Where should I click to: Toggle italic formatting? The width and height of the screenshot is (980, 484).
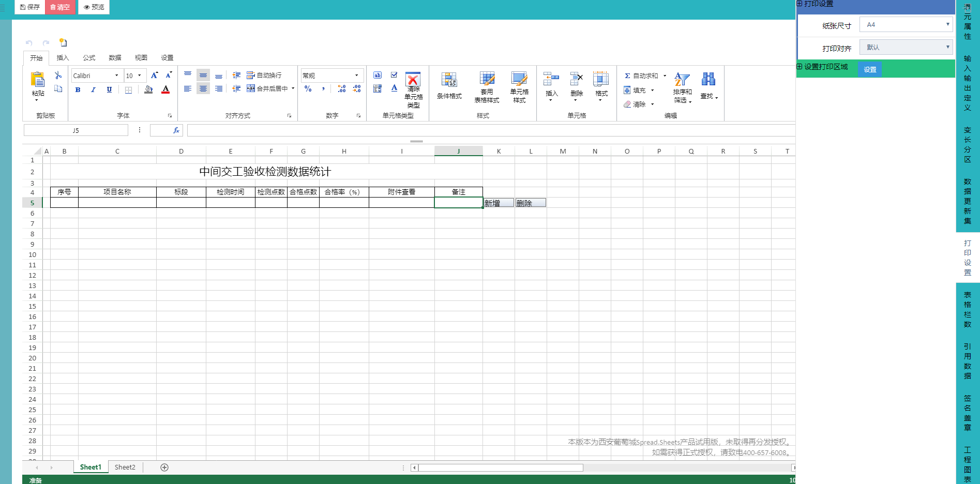click(x=93, y=89)
